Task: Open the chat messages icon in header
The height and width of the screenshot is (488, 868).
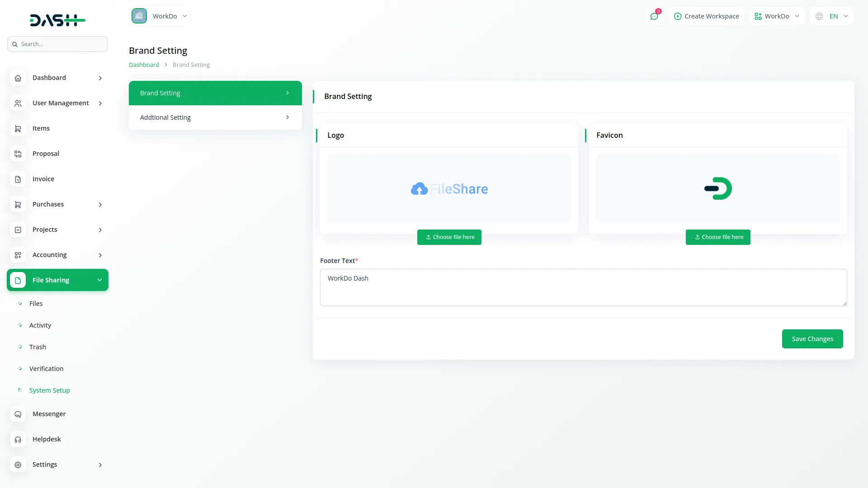Action: 654,16
